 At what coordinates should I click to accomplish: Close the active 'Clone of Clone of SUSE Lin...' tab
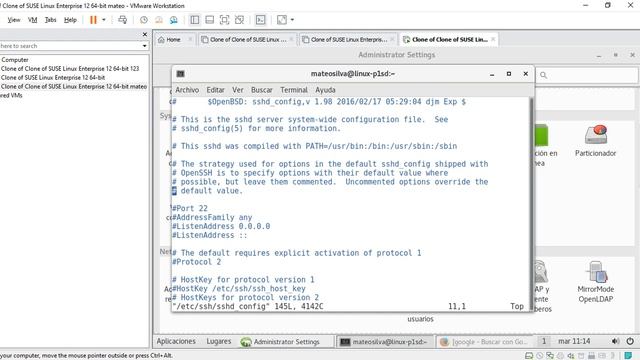point(493,39)
